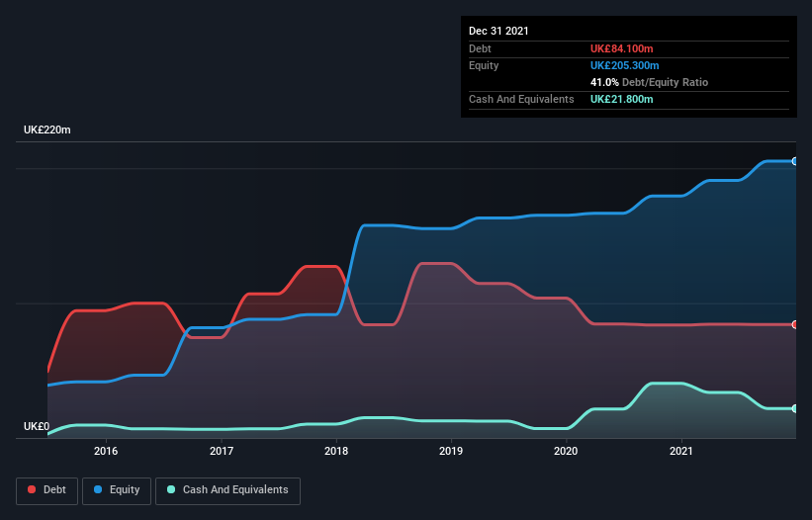Viewport: 812px width, 520px height.
Task: Select the 2021 x-axis label
Action: (x=681, y=451)
